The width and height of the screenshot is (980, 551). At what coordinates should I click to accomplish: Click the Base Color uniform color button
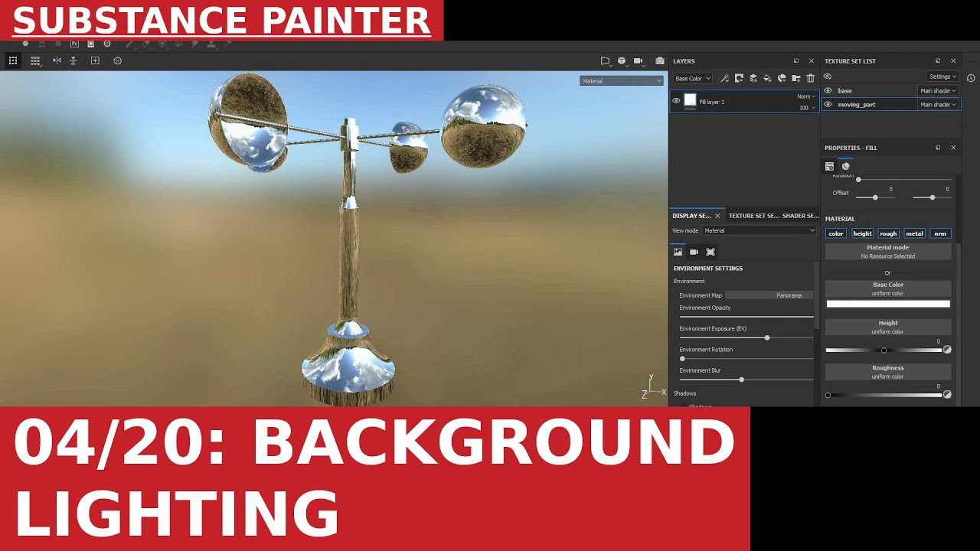click(888, 289)
